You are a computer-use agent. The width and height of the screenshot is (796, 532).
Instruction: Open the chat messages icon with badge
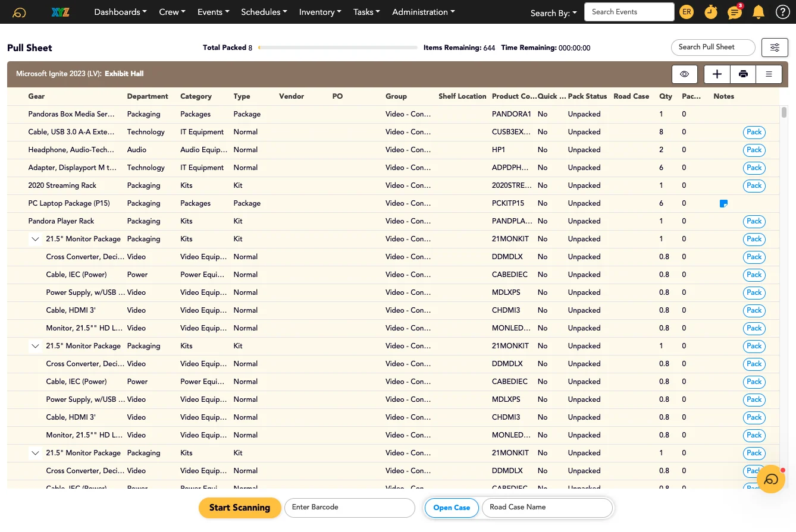tap(735, 12)
